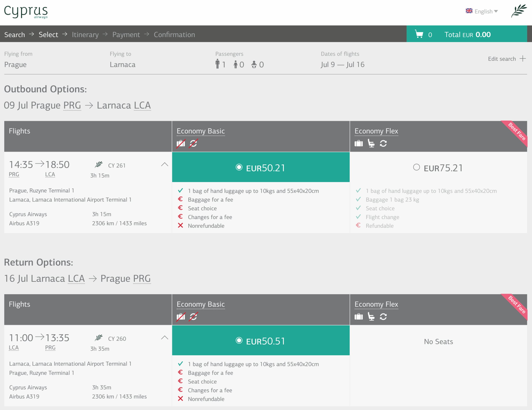Click outbound Economy Flex header link

pos(376,131)
